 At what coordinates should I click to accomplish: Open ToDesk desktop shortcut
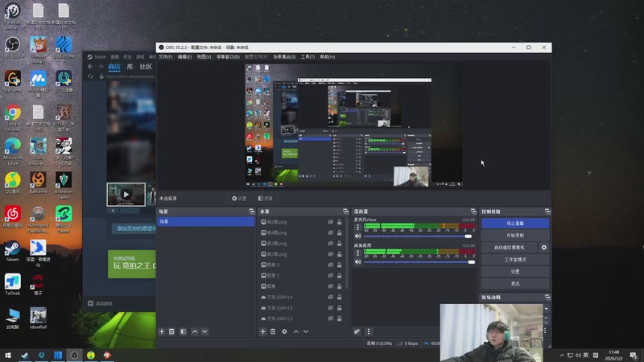pos(13,285)
